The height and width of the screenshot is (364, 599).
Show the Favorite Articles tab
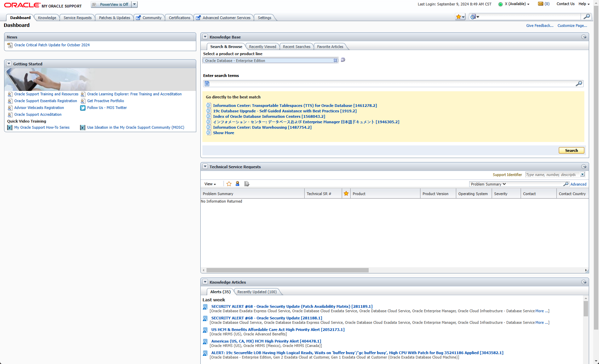click(x=330, y=47)
